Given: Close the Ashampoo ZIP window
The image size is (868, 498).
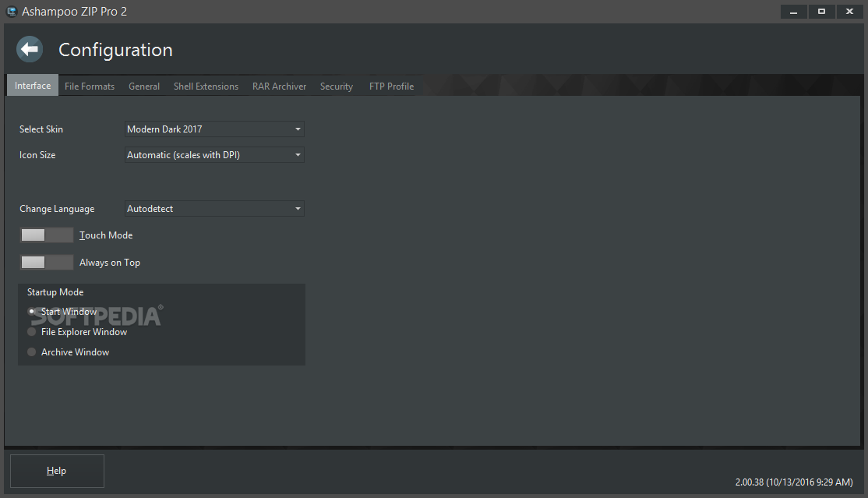Looking at the screenshot, I should coord(850,11).
